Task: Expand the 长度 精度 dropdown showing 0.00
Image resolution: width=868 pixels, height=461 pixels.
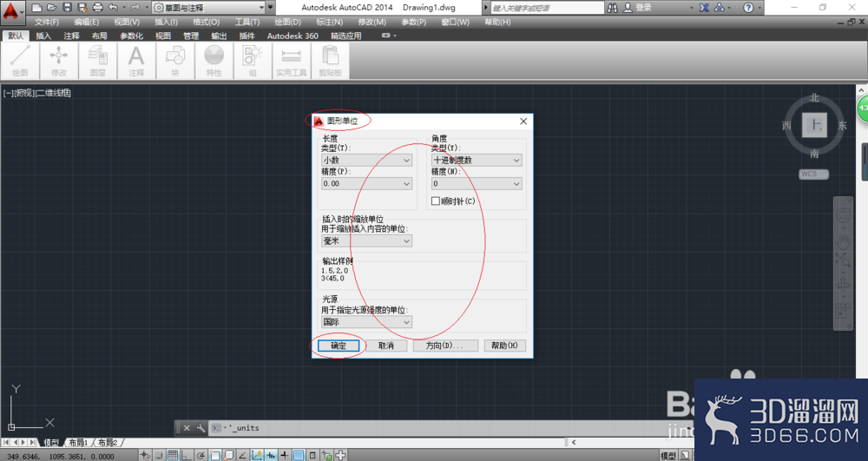Action: click(366, 183)
